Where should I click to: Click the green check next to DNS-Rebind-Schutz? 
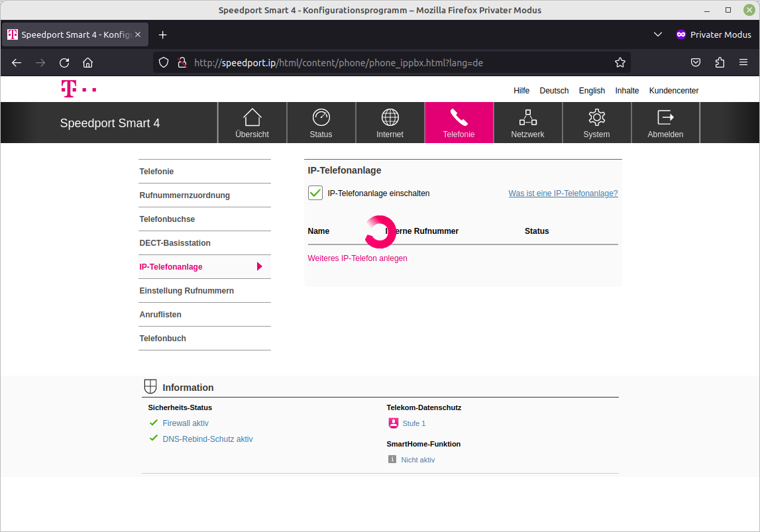(x=154, y=439)
